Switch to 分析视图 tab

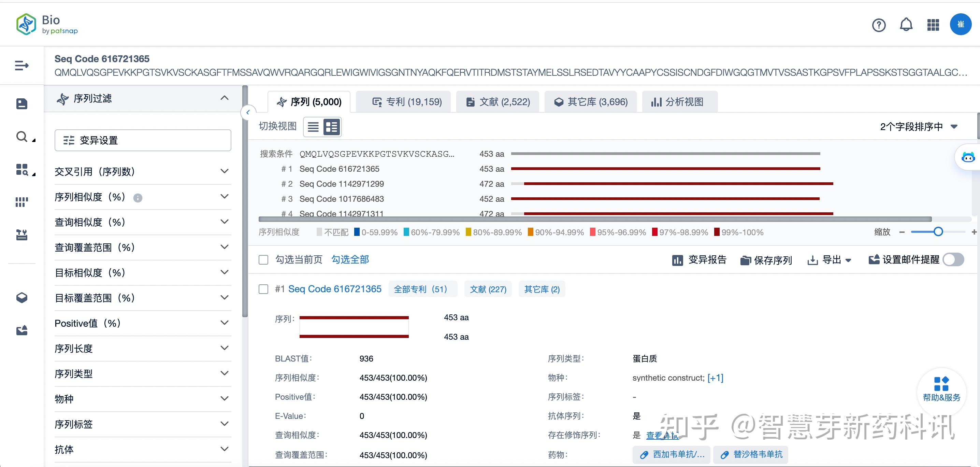click(x=679, y=102)
